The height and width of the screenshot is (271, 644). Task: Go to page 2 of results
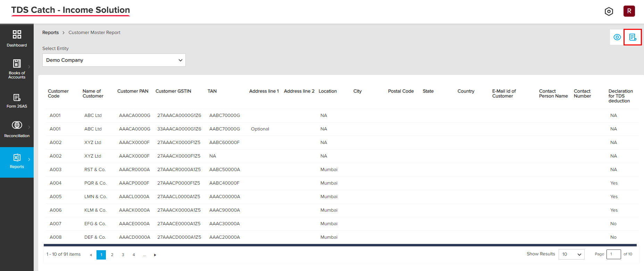click(x=112, y=255)
